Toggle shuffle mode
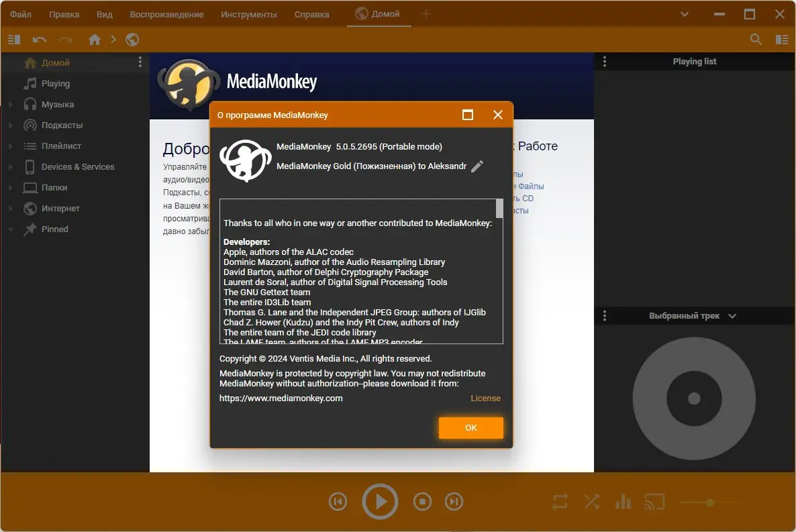 [x=591, y=502]
